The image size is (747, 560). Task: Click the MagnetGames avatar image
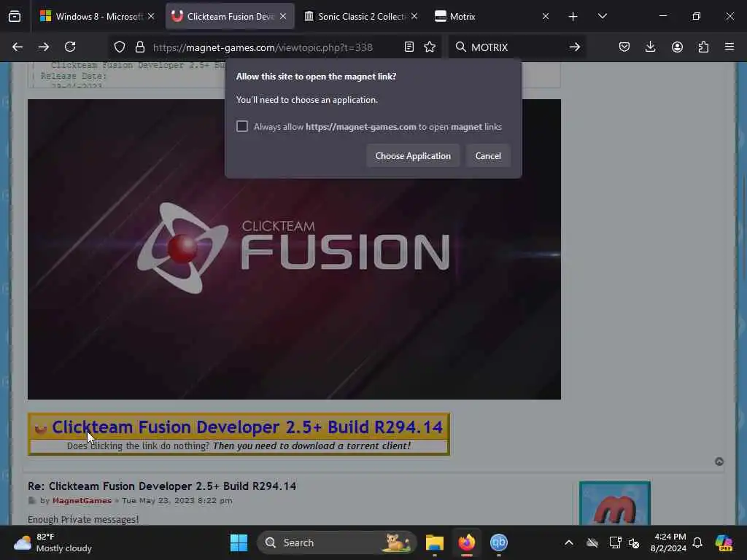click(x=614, y=503)
